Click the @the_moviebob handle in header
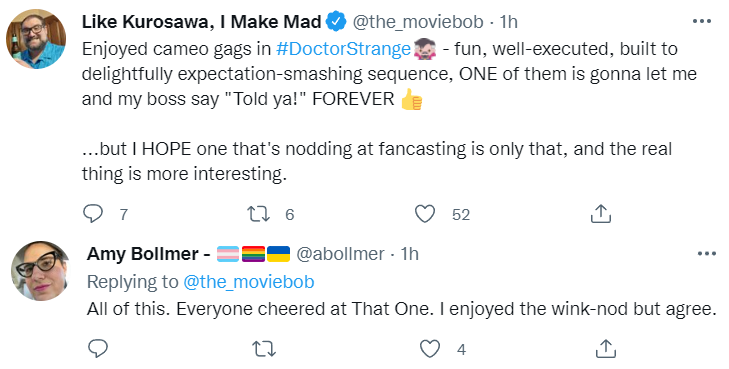The width and height of the screenshot is (729, 369). coord(418,21)
